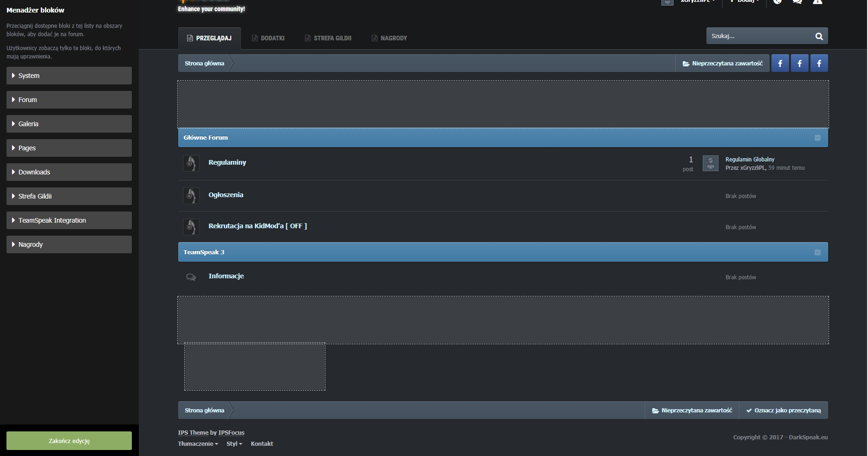This screenshot has width=868, height=456.
Task: Expand the TeamSpeak Integration block group
Action: pos(69,220)
